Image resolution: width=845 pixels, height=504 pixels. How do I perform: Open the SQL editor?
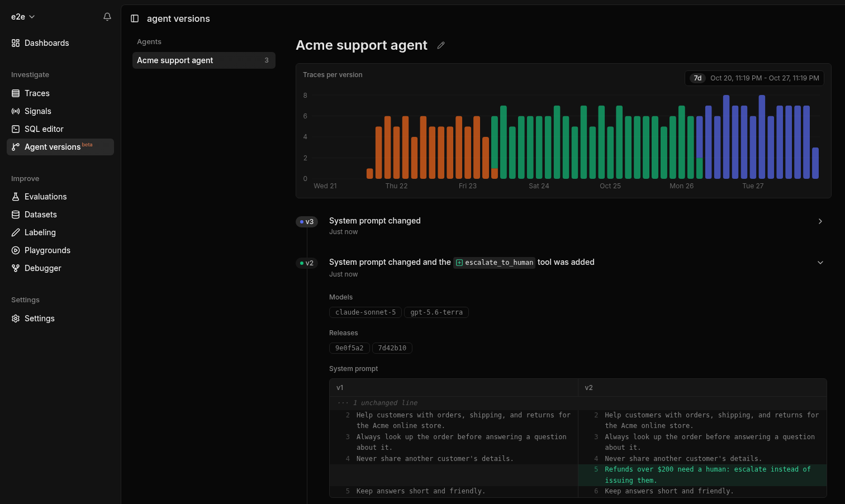[x=60, y=129]
